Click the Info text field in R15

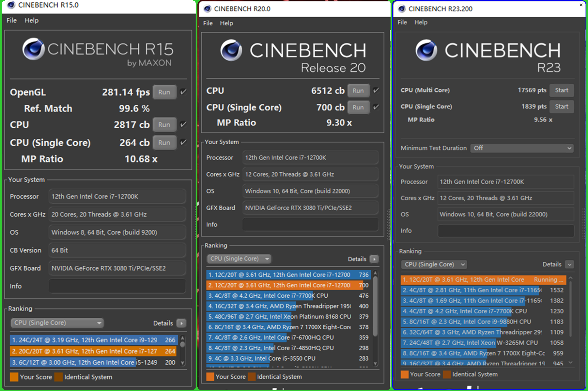click(x=117, y=286)
